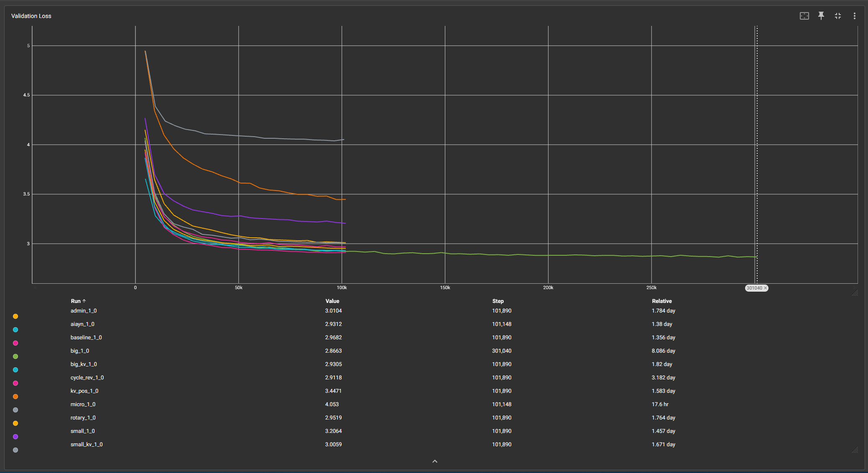Click the Relative column header
Image resolution: width=868 pixels, height=473 pixels.
click(x=661, y=301)
